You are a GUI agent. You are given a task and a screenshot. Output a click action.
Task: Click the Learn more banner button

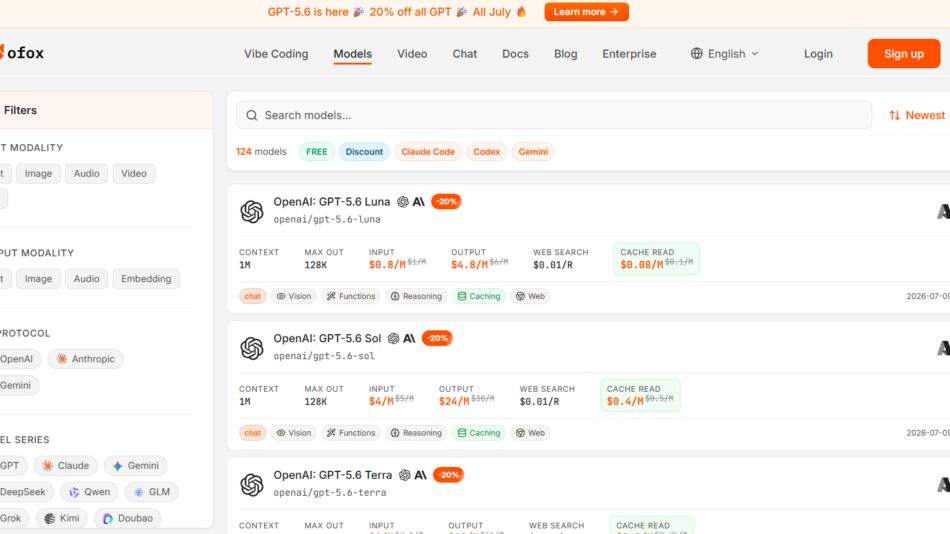tap(586, 12)
